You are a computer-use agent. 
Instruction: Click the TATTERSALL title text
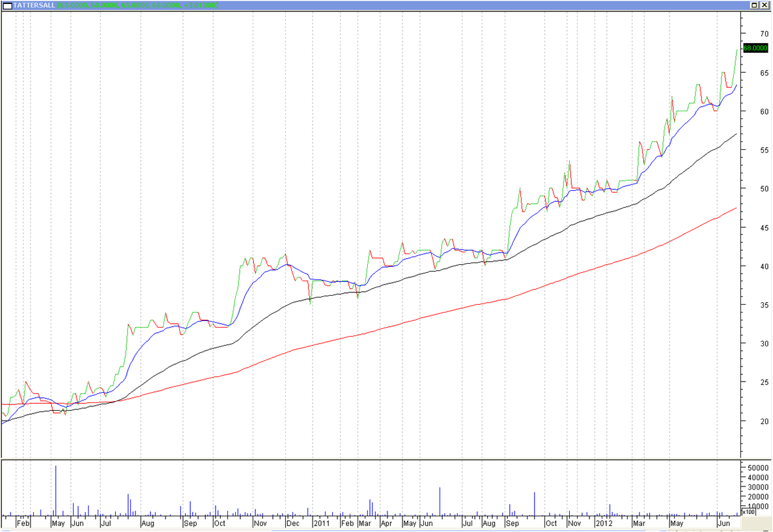(34, 5)
